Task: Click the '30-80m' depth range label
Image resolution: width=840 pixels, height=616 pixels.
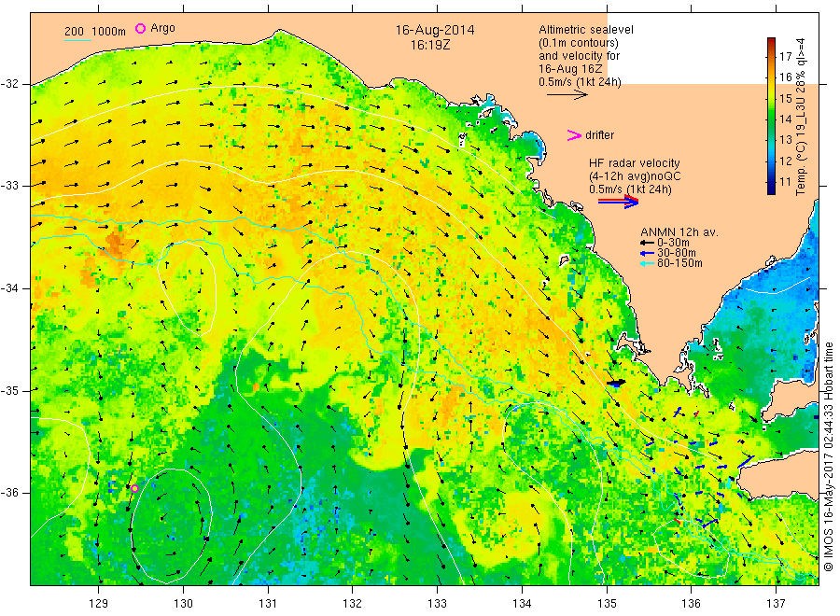Action: tap(677, 253)
